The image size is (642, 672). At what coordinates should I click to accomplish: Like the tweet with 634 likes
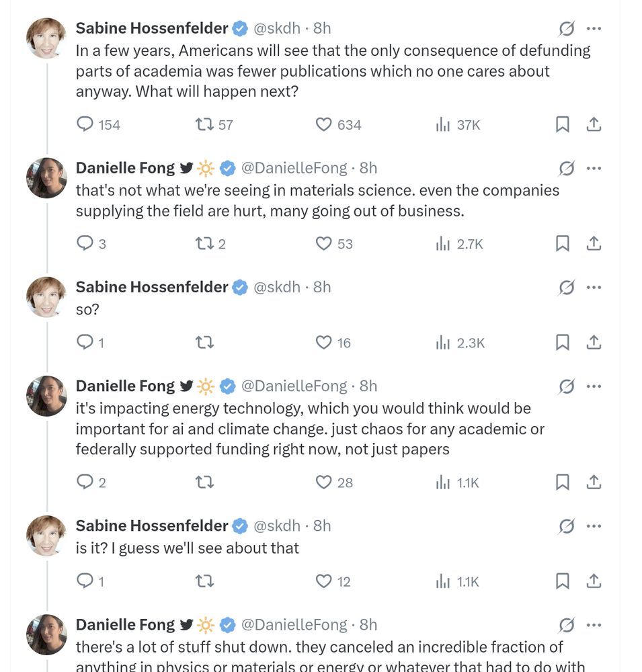324,124
